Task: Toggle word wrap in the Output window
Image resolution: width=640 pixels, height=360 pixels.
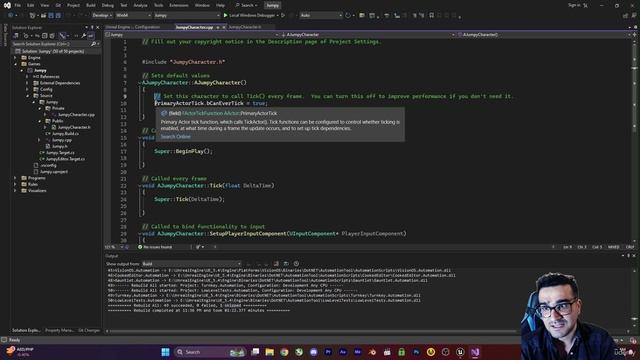Action: (286, 264)
